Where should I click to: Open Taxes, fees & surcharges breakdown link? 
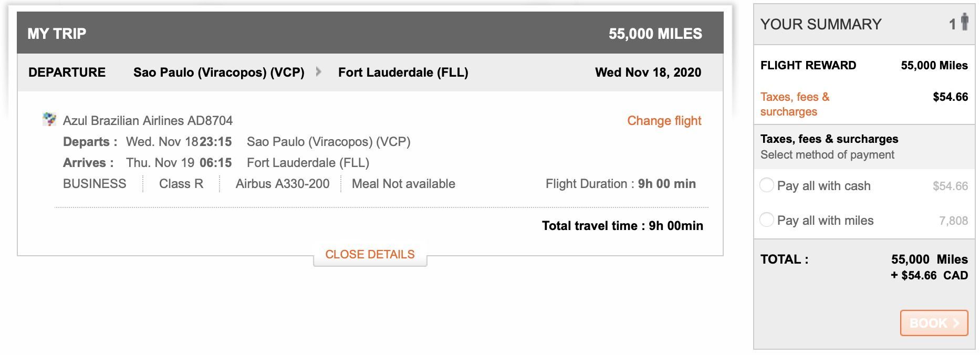coord(795,104)
